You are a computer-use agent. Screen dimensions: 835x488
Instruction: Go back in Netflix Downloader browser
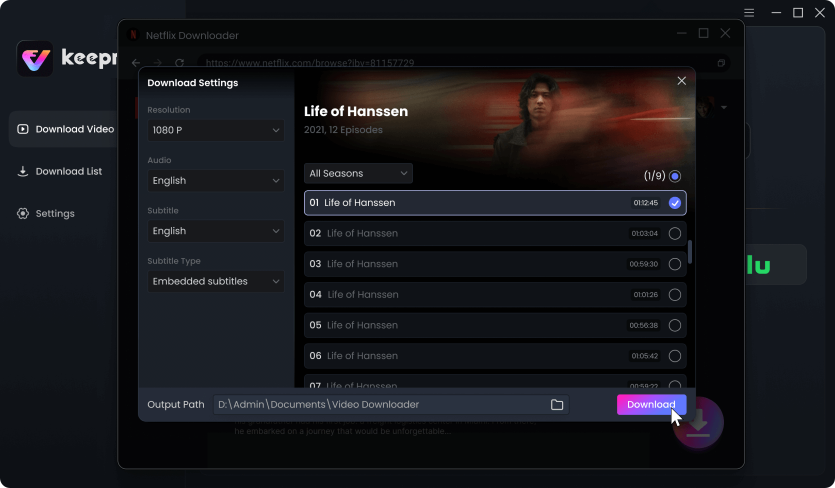136,63
